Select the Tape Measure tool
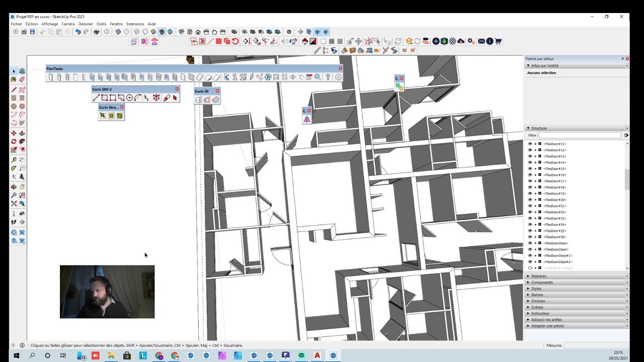 (14, 160)
